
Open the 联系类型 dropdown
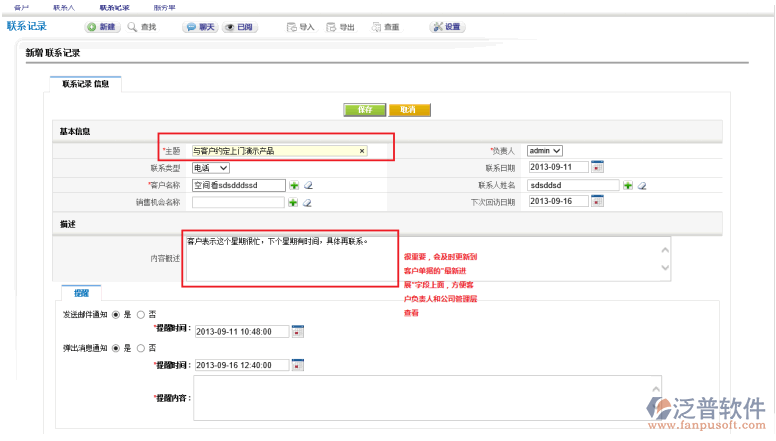pyautogui.click(x=211, y=168)
